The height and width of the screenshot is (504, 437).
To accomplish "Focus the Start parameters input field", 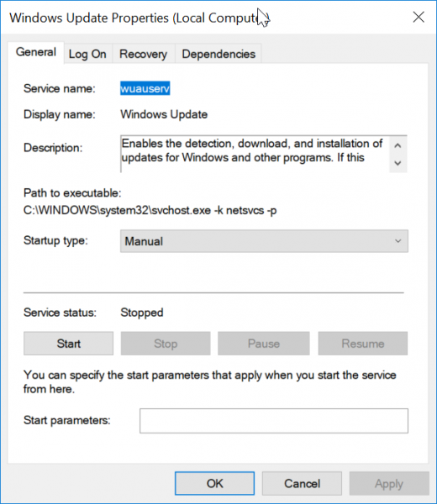I will click(x=274, y=421).
